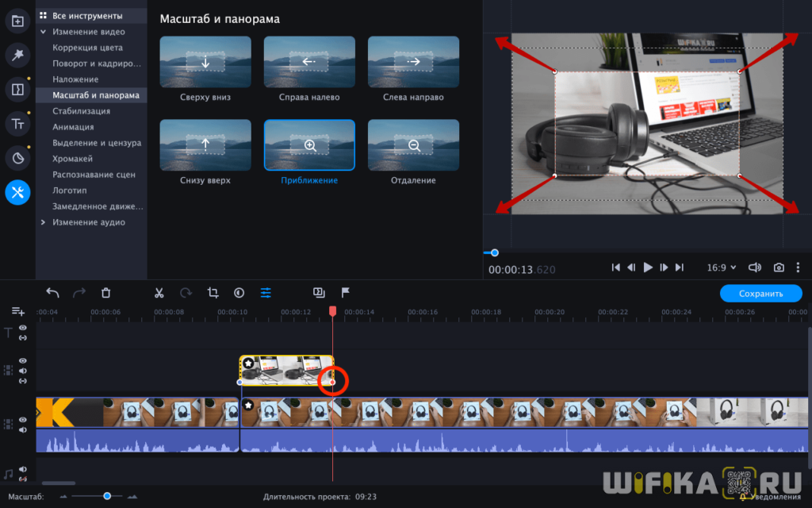The width and height of the screenshot is (812, 508).
Task: Open color adjustment tool in timeline toolbar
Action: click(239, 293)
